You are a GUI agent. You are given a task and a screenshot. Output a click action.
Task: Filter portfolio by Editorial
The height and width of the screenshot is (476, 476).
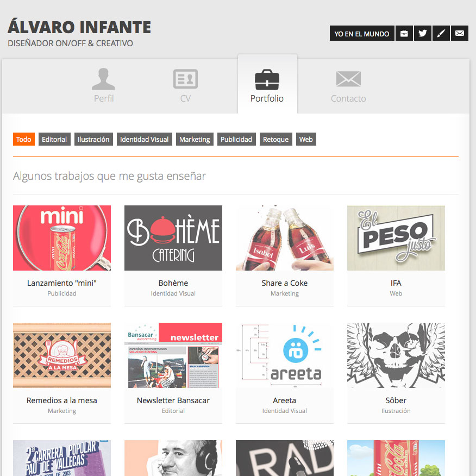coord(54,139)
